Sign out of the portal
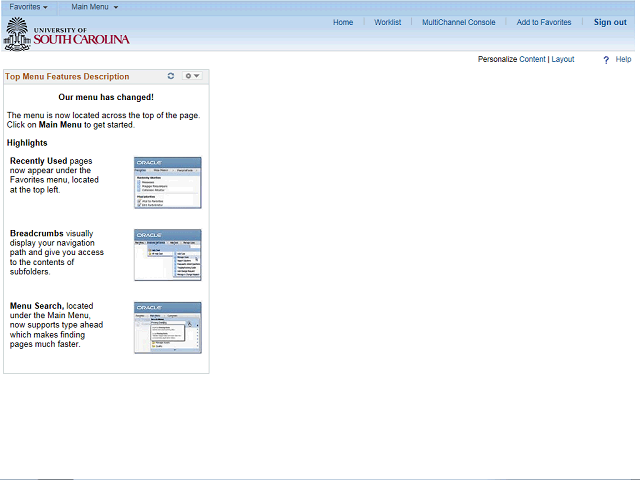The width and height of the screenshot is (640, 480). (610, 22)
